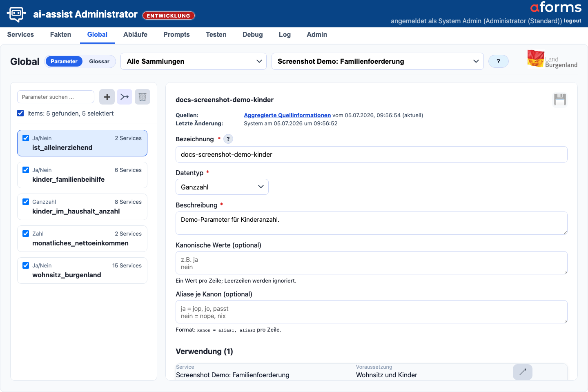Open the Datentyp Ganzzahl dropdown

tap(222, 187)
